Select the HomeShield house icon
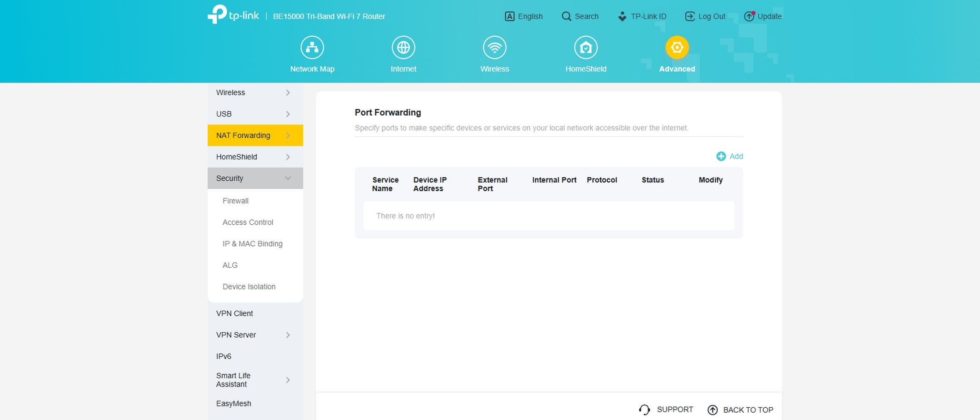980x420 pixels. point(585,48)
